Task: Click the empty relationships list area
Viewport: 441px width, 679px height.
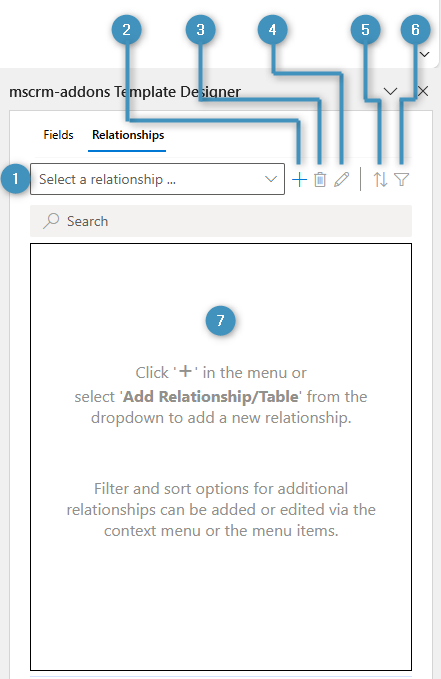Action: (x=221, y=457)
